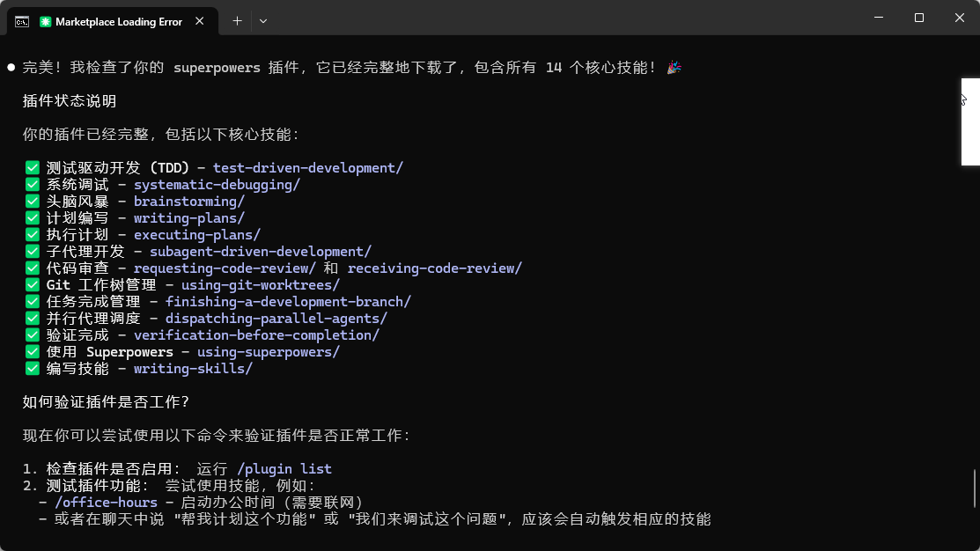Click the /office-hours command

pyautogui.click(x=107, y=503)
